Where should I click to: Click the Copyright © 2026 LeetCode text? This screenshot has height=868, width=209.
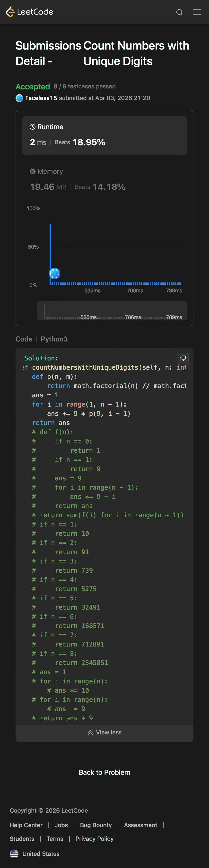(x=49, y=810)
